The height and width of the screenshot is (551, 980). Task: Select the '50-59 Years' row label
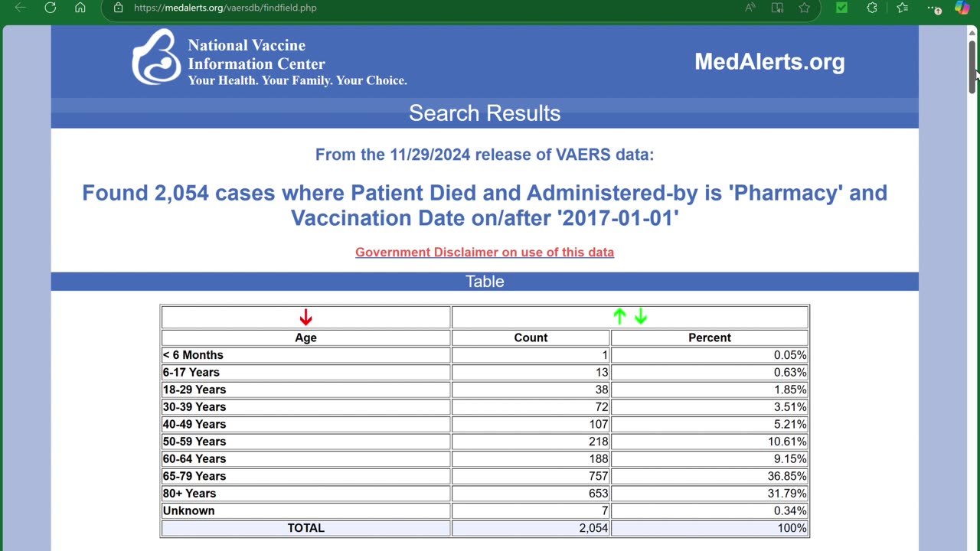(194, 442)
